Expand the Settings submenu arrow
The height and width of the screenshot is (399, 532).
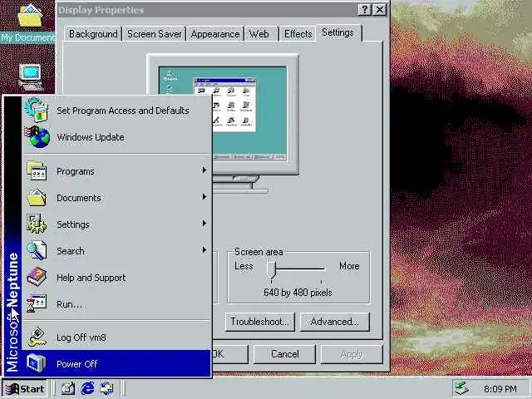pos(204,224)
